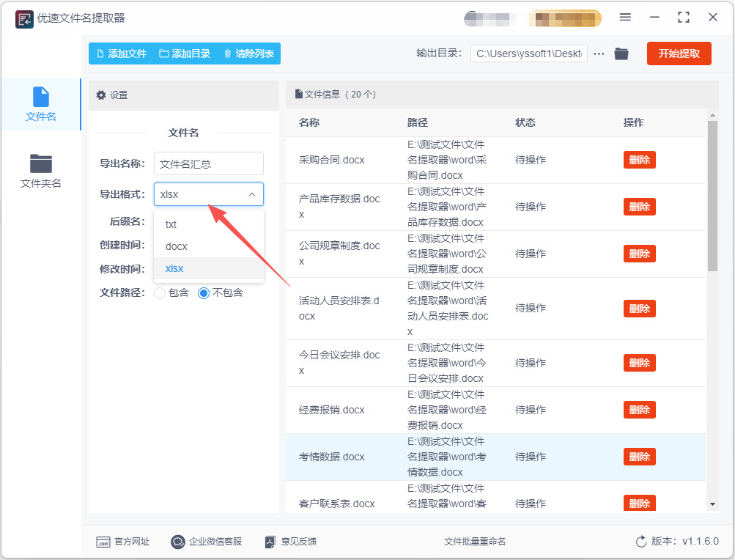Screen dimensions: 735x560
Task: Click file name 客户联系表.docx
Action: point(336,504)
